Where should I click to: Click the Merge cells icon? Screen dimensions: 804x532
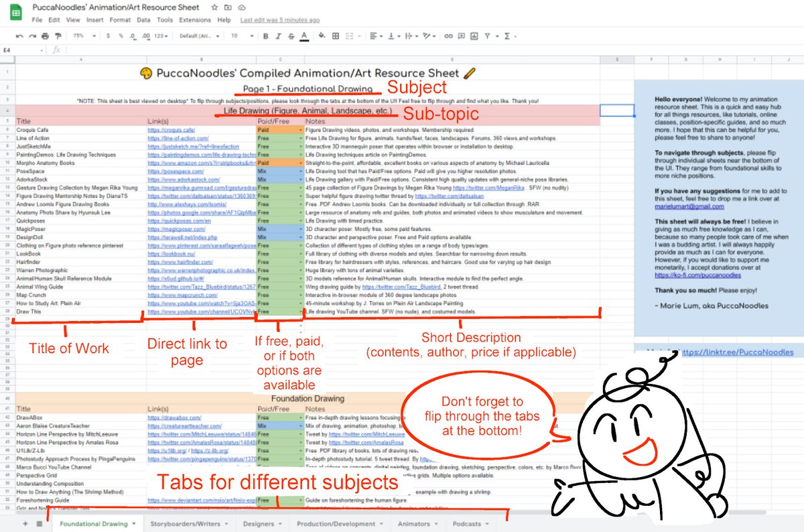350,36
